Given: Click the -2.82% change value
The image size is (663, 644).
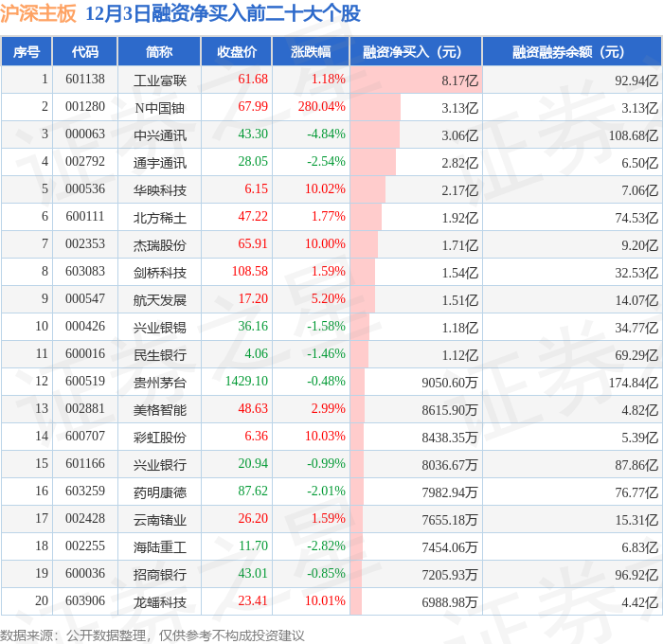Looking at the screenshot, I should point(326,546).
